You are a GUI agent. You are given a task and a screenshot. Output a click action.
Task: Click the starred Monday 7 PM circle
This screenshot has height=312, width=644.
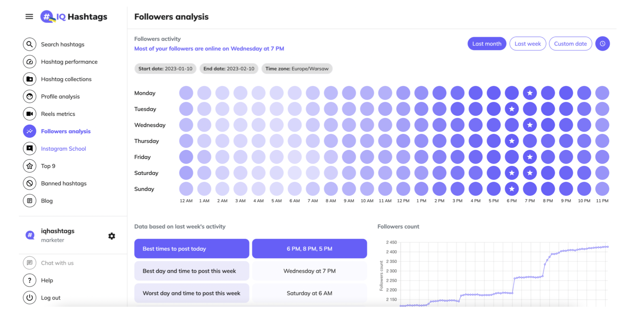[530, 93]
